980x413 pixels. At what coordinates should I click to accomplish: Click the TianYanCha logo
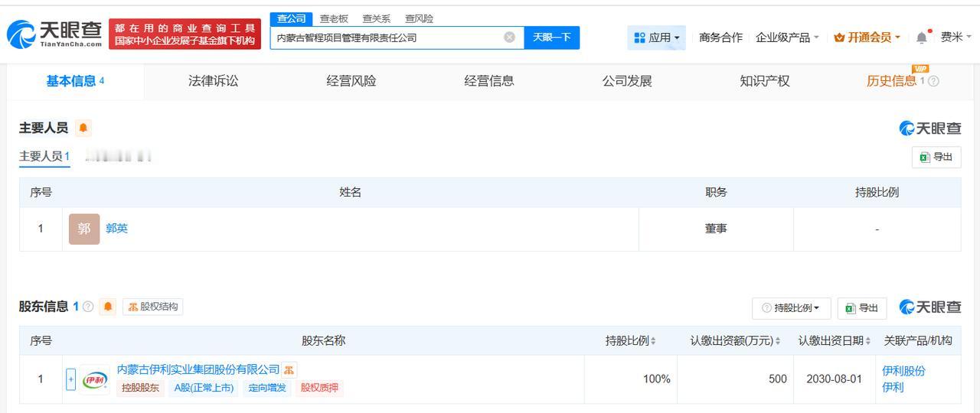coord(54,34)
